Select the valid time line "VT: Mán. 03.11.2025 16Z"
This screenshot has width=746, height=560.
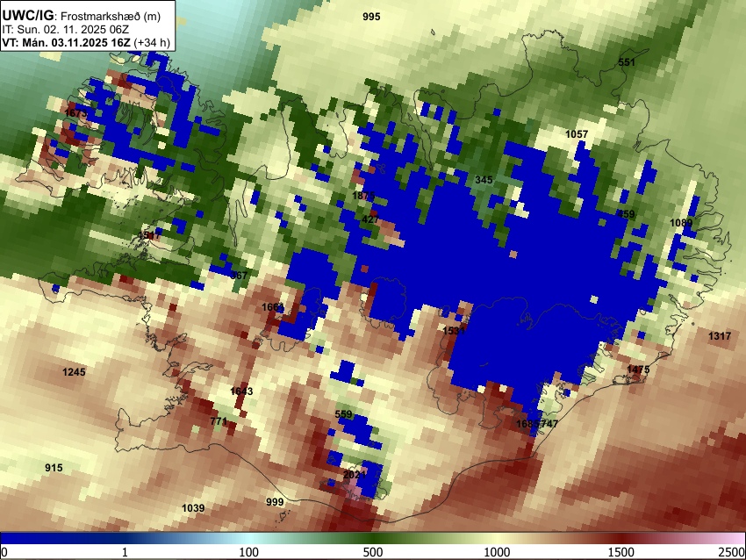tap(66, 42)
